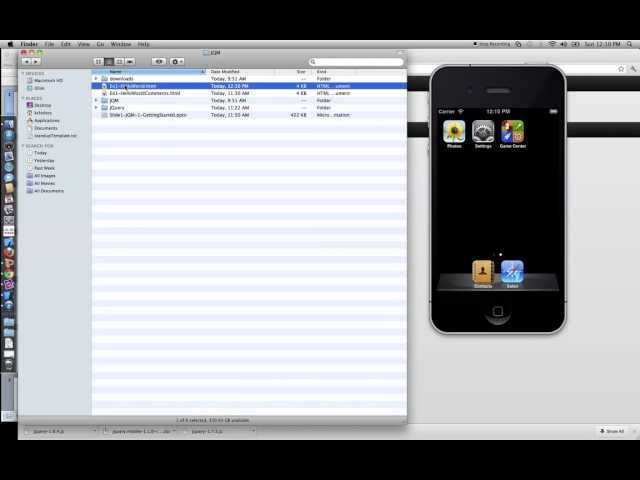The width and height of the screenshot is (640, 480).
Task: Select Yesterday saved search in sidebar
Action: 40,160
